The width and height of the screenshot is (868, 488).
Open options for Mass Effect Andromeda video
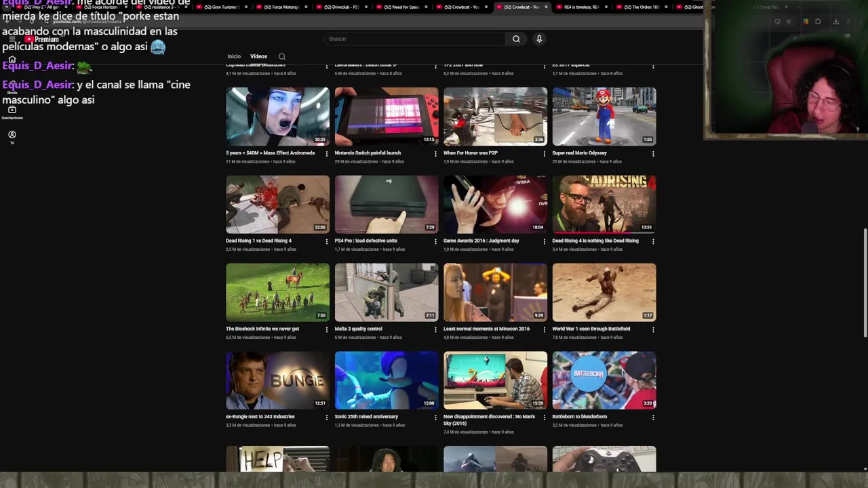pos(327,153)
